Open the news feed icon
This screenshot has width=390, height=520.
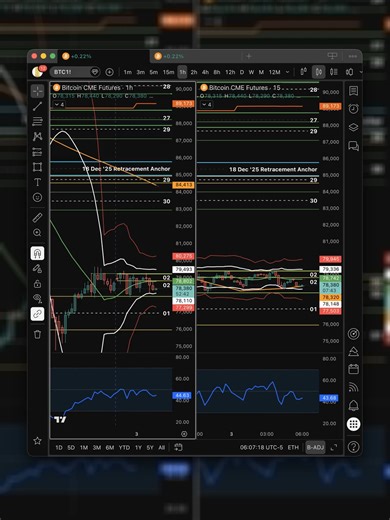(353, 387)
